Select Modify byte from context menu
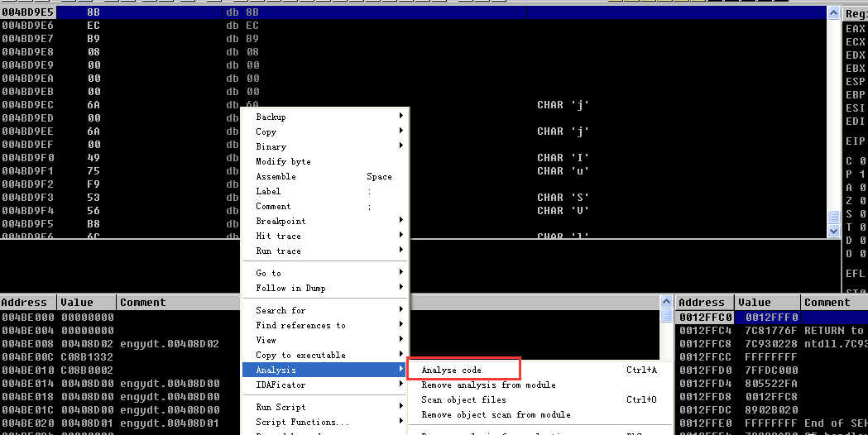The image size is (868, 435). (283, 161)
